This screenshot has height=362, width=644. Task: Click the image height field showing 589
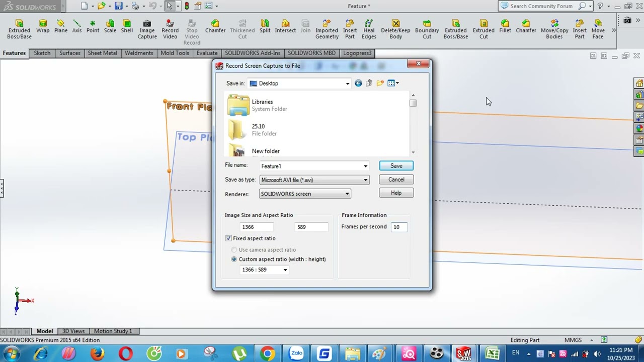311,227
